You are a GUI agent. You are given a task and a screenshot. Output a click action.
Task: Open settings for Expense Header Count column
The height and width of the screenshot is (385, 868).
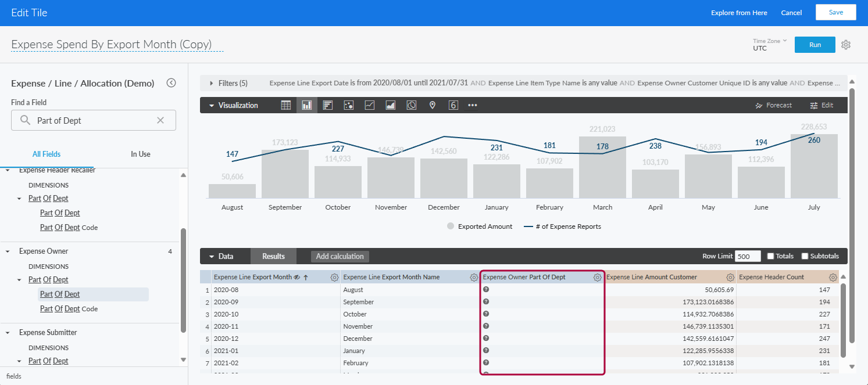coord(833,277)
